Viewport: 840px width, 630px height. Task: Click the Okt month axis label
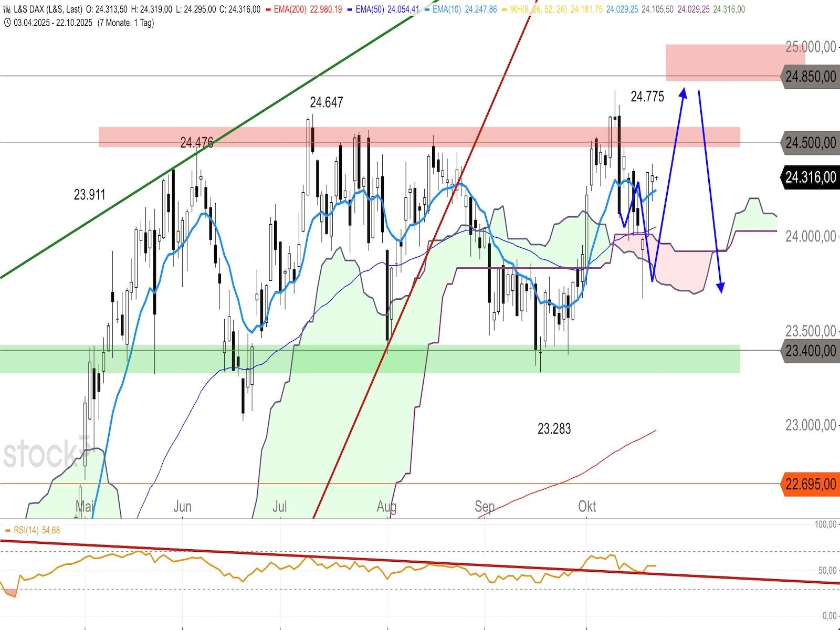586,506
